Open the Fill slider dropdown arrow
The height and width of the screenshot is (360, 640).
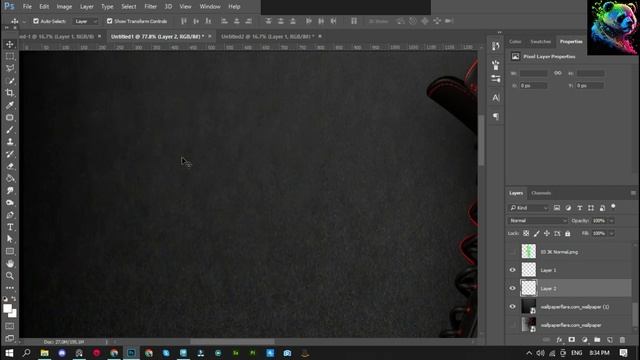coord(611,233)
